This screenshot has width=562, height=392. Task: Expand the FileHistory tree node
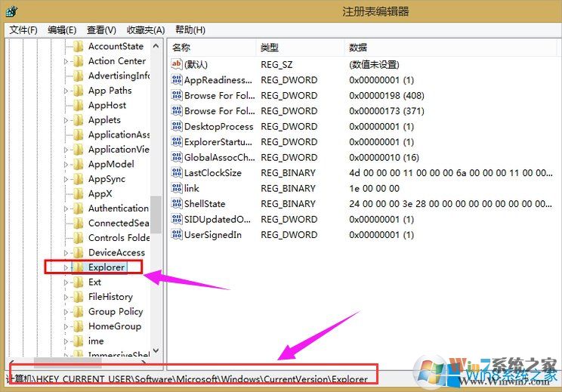click(66, 297)
